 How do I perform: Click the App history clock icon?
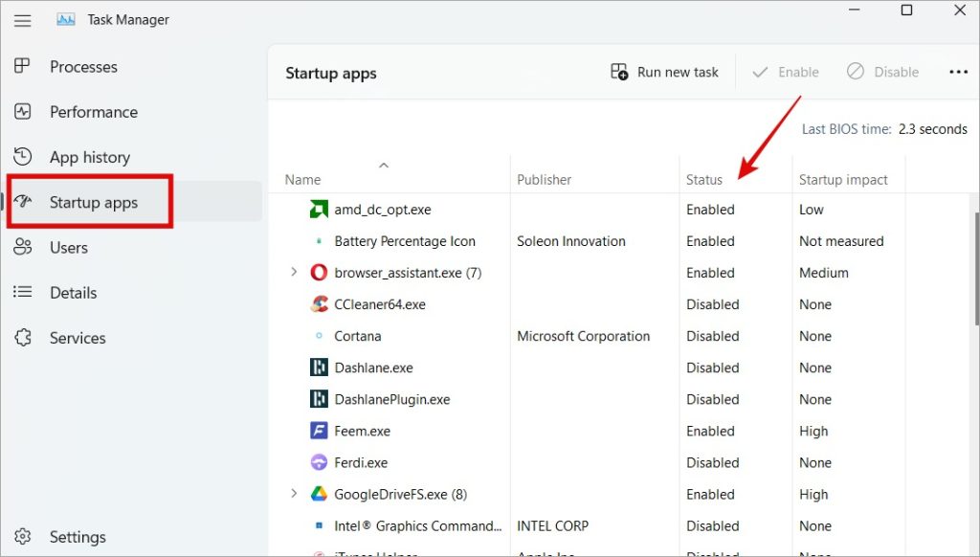click(x=23, y=157)
